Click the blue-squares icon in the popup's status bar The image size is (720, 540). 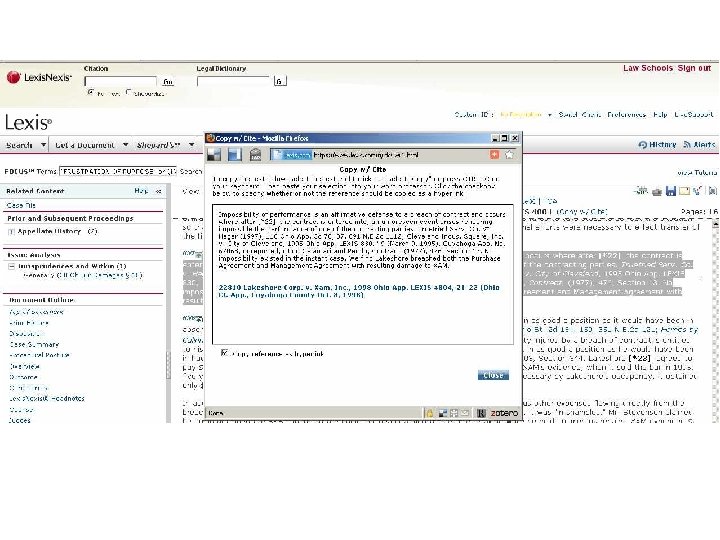click(x=443, y=413)
